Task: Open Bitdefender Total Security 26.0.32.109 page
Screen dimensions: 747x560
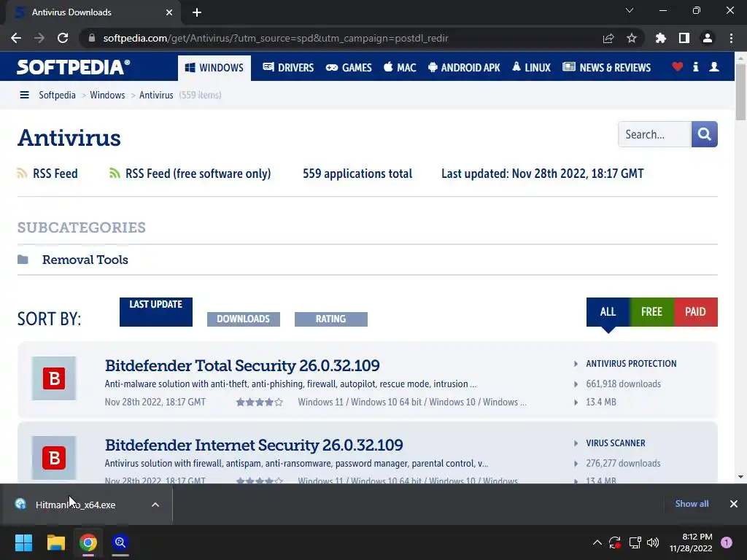Action: coord(242,366)
